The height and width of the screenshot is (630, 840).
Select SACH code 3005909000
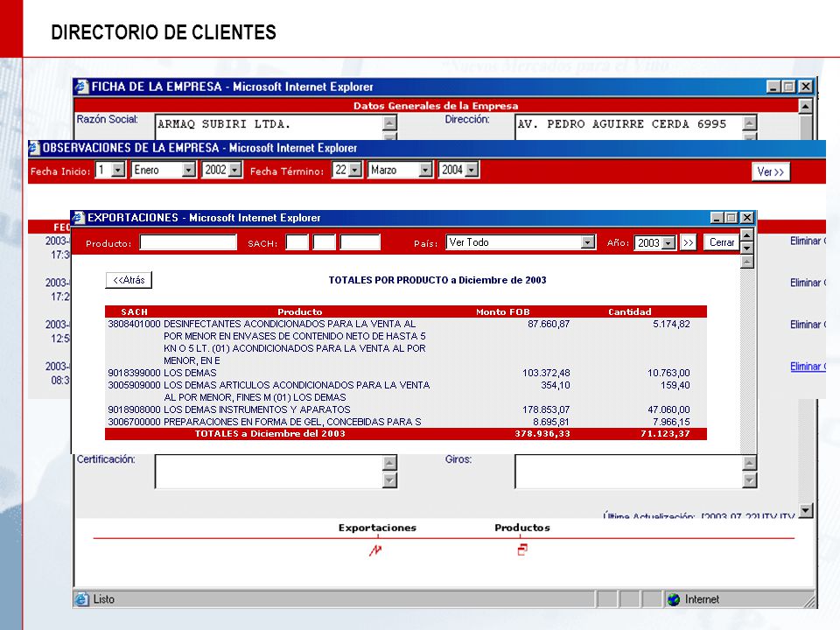134,385
